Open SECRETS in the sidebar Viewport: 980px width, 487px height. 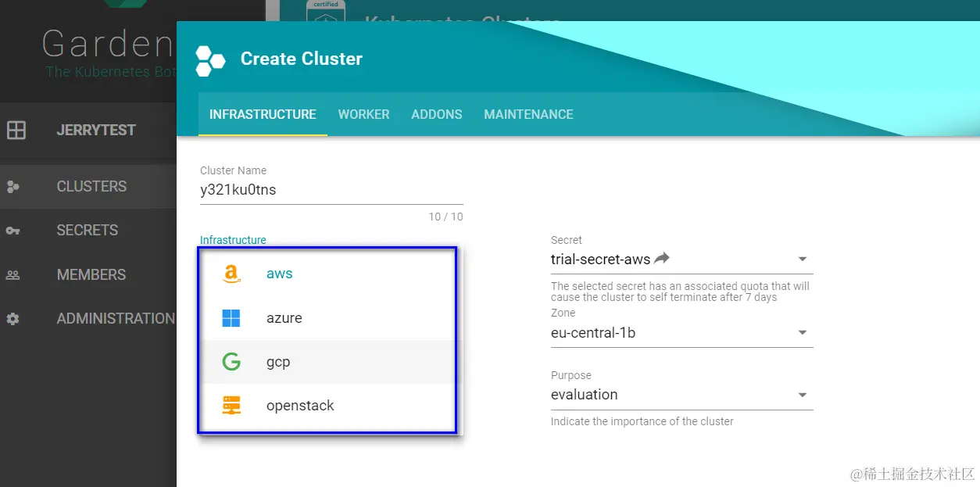(88, 231)
